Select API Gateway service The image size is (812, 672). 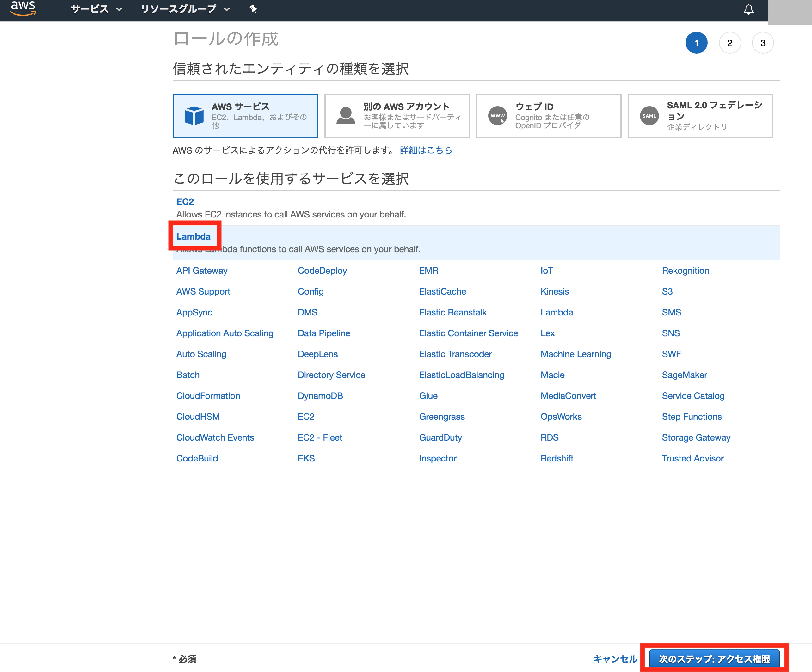202,271
